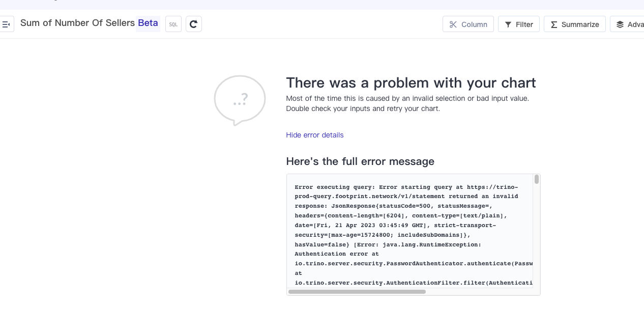This screenshot has height=334, width=644.
Task: Click the Beta badge label
Action: tap(148, 23)
